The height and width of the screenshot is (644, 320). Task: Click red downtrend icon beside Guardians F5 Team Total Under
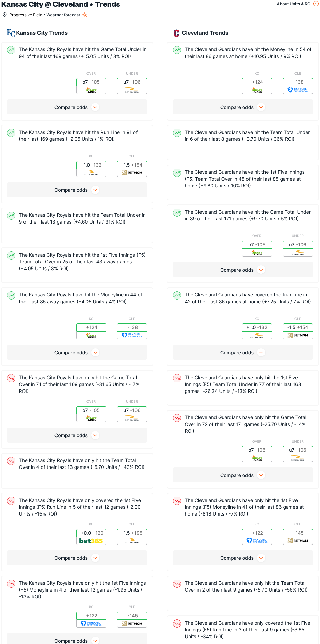177,378
